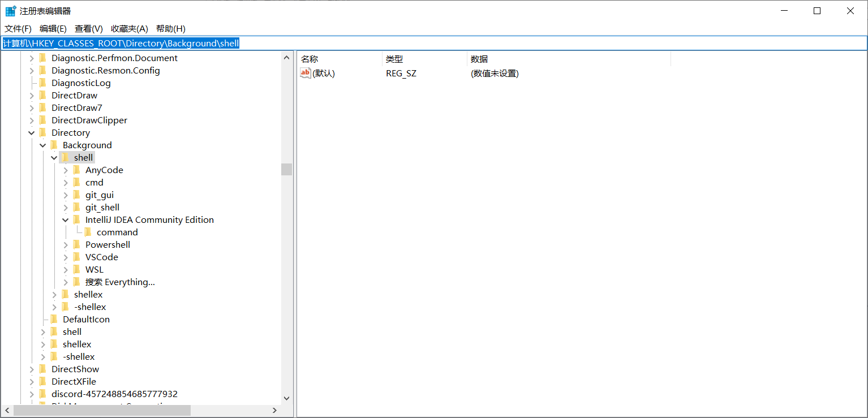Select the DirectDrawClipper key
Screen dimensions: 868x418
click(x=89, y=120)
